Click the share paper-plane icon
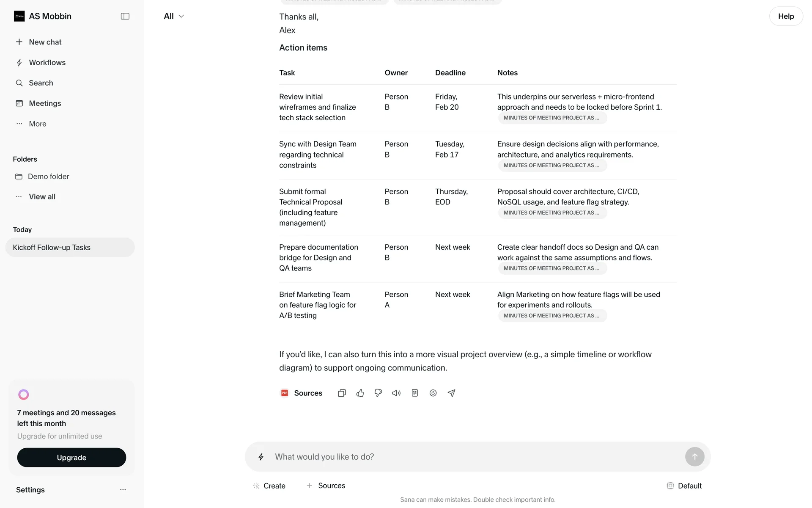This screenshot has height=508, width=812. [x=451, y=393]
